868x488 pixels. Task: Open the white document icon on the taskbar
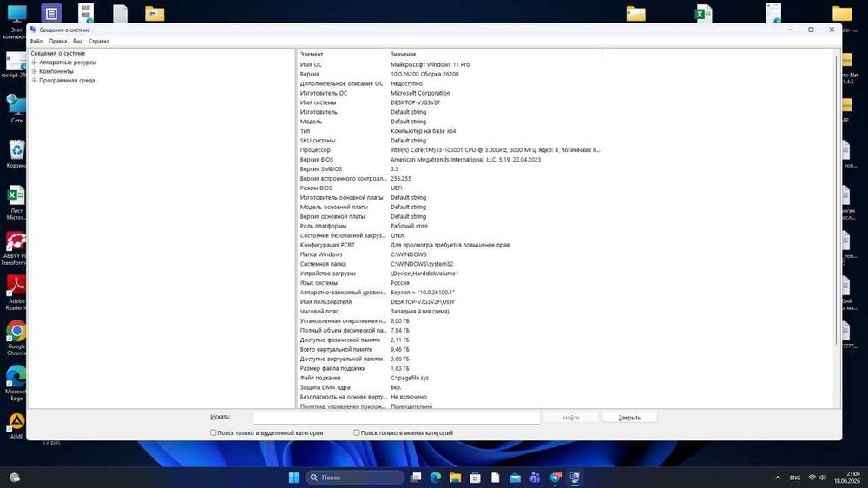[495, 478]
